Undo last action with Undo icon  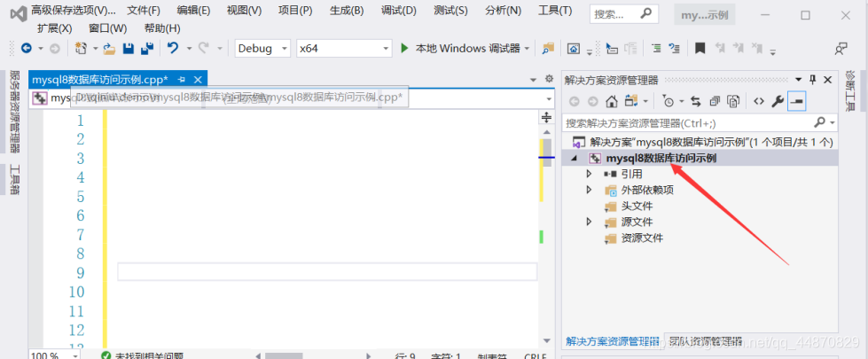[173, 49]
